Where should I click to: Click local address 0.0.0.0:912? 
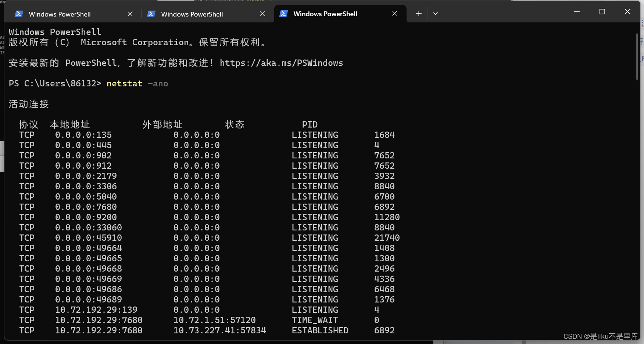[83, 166]
